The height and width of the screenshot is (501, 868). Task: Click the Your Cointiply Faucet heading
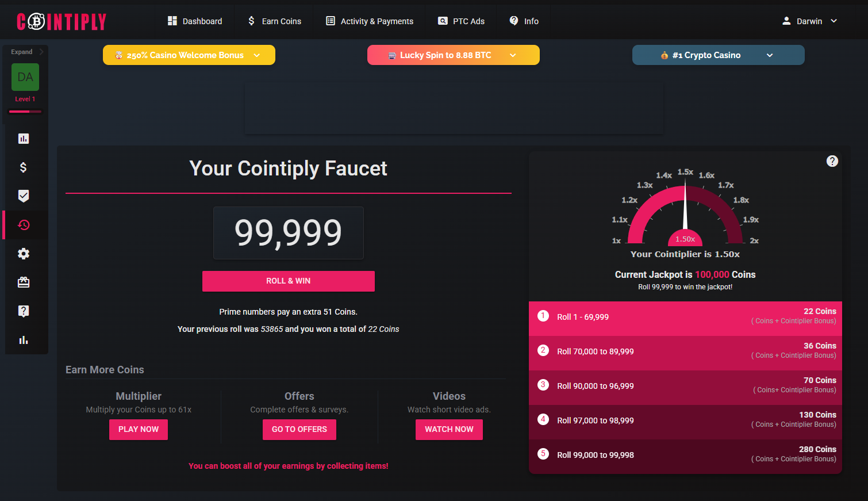[x=289, y=169]
